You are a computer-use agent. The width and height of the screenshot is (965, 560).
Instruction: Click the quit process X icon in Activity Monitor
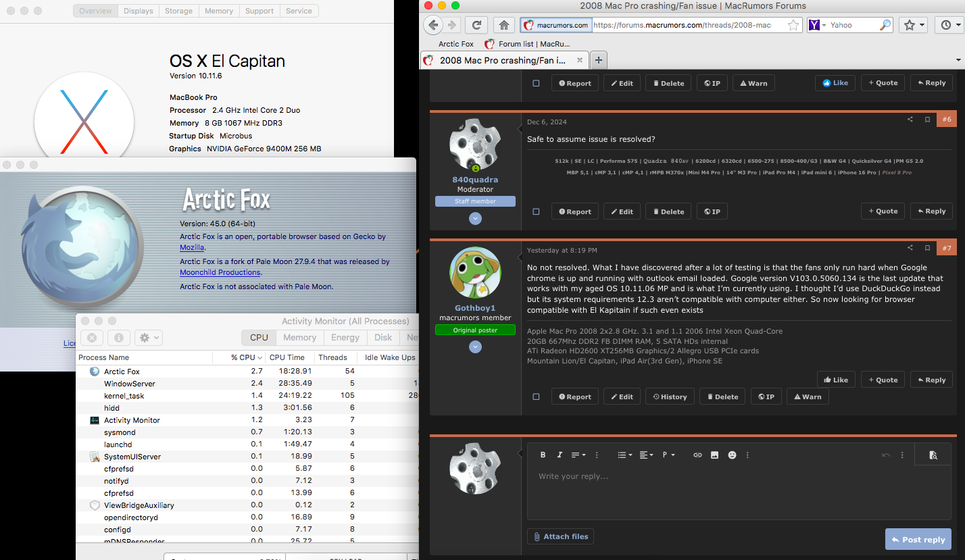coord(92,338)
